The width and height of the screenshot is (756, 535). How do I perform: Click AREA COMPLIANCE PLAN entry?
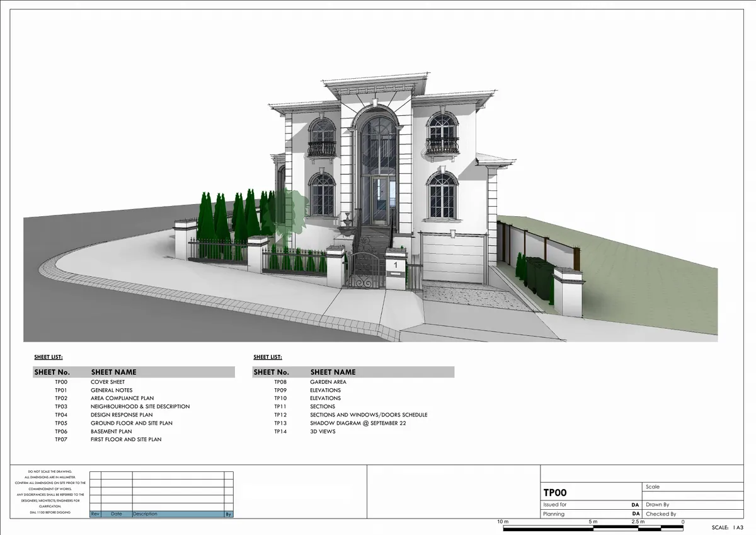[122, 398]
